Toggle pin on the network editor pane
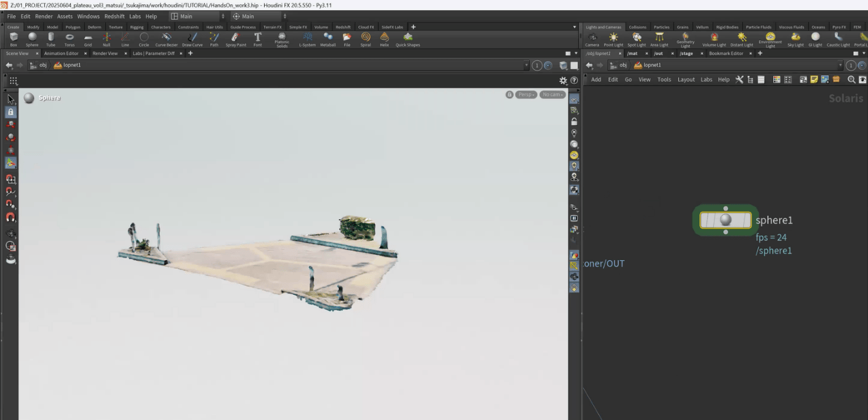Image resolution: width=868 pixels, height=420 pixels. [x=851, y=66]
